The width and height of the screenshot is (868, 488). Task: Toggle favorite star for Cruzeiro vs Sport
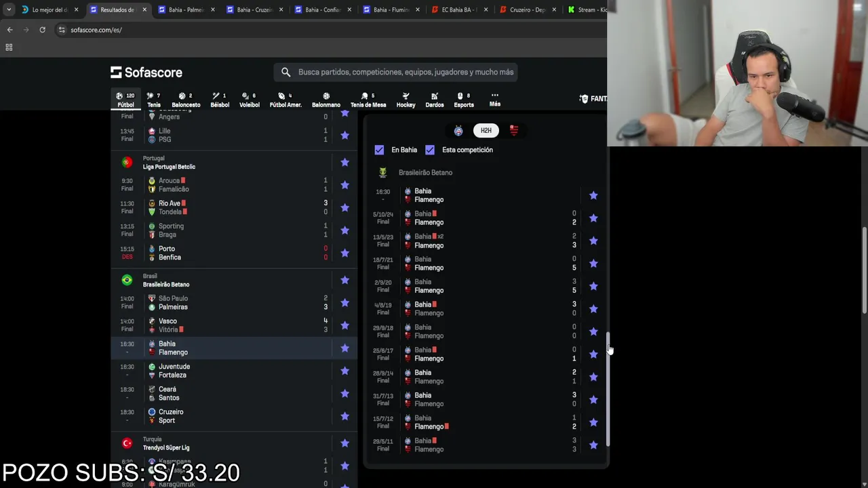point(344,416)
